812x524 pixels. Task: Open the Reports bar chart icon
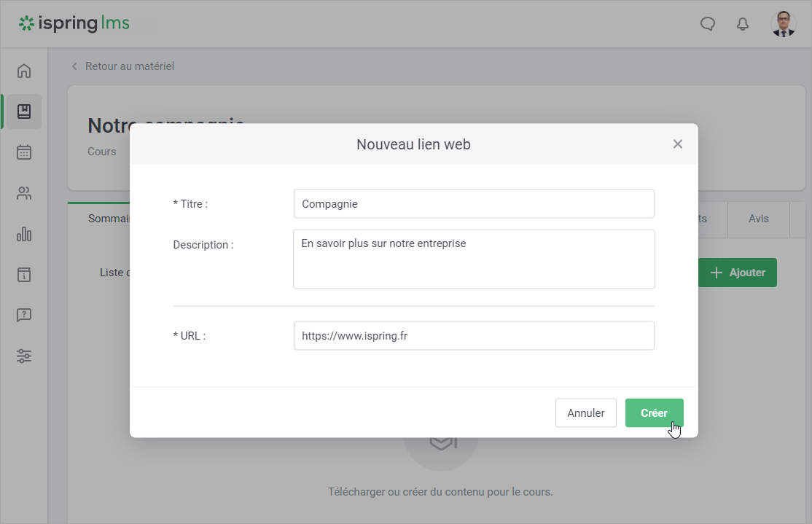(24, 234)
